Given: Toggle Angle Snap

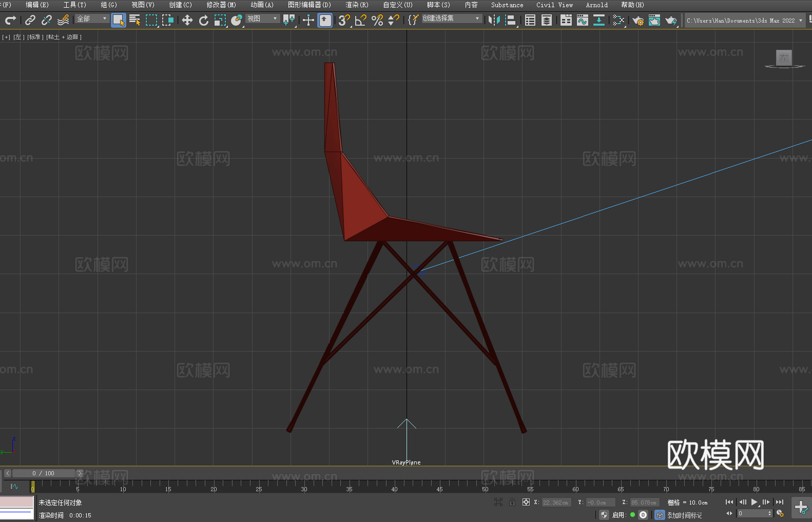Looking at the screenshot, I should coord(361,20).
